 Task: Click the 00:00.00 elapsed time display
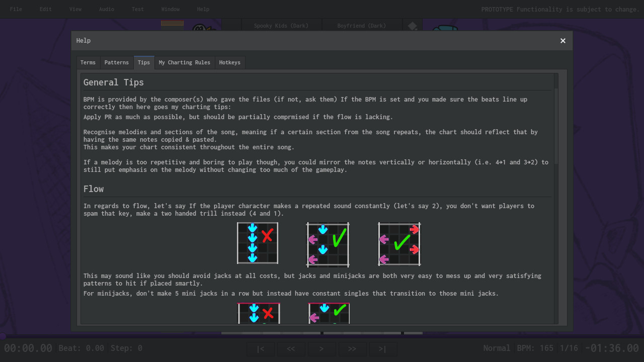pos(28,348)
